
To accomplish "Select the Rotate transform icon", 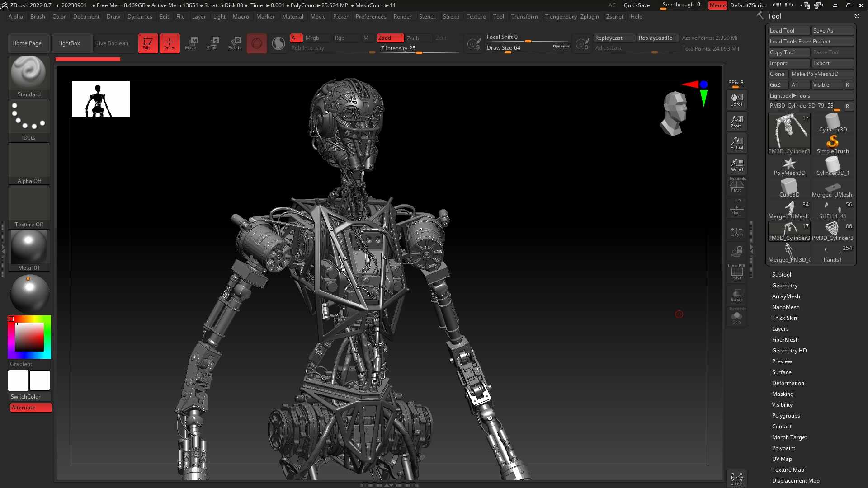I will (235, 43).
